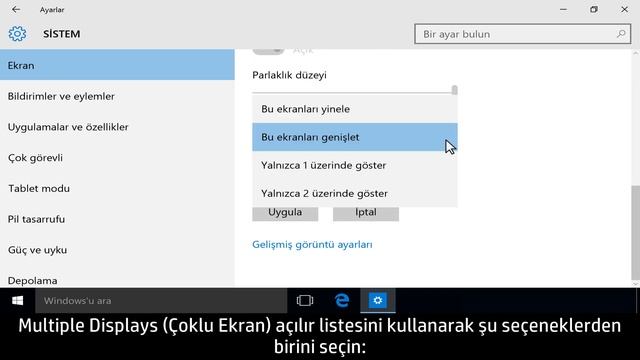Launch Microsoft Edge from taskbar

pos(342,301)
